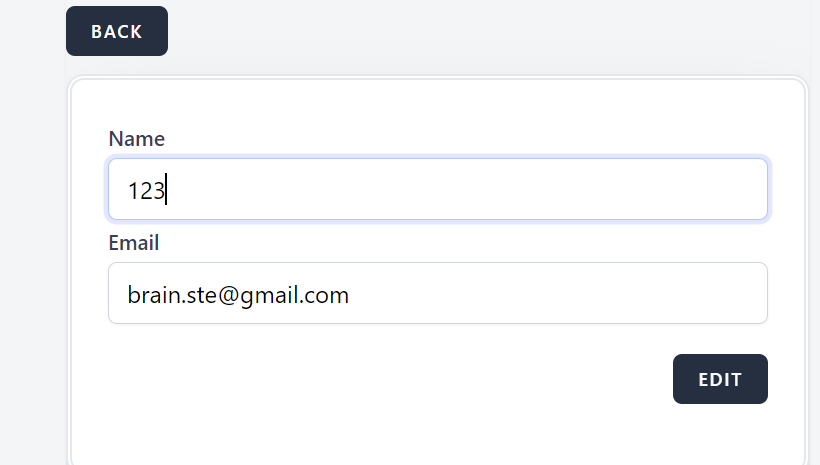The width and height of the screenshot is (820, 465).
Task: Click the blank card area left of EDIT
Action: (x=400, y=380)
